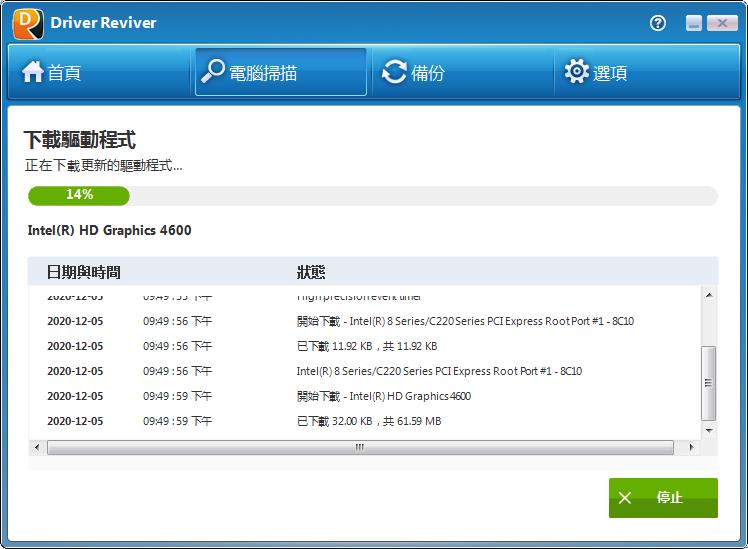Minimize the Driver Reviver window
This screenshot has width=748, height=549.
coord(694,23)
